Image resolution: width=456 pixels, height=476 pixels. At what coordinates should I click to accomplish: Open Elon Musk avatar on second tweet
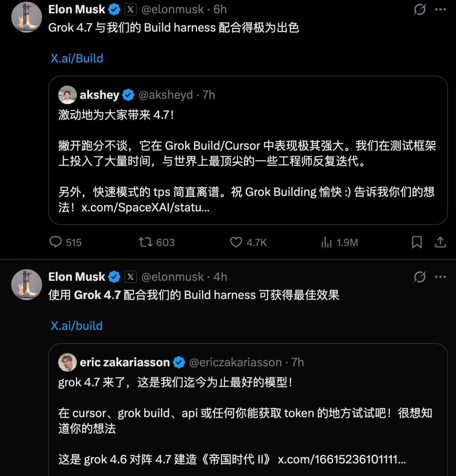pos(27,284)
